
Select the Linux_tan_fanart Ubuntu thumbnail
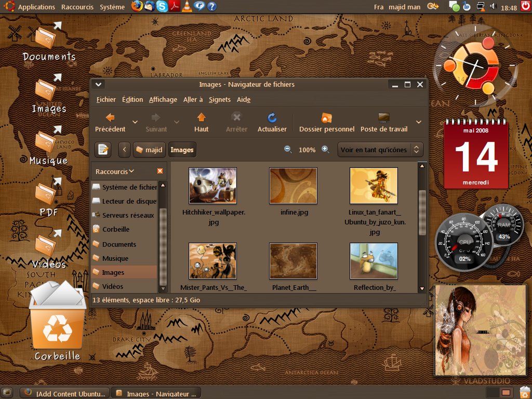[x=374, y=185]
